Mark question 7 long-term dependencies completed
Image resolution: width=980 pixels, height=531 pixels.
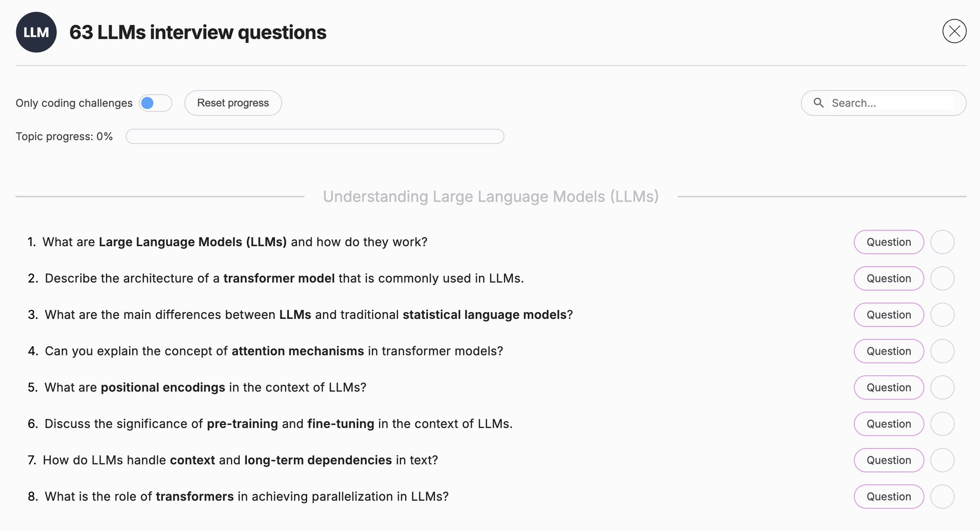point(942,460)
